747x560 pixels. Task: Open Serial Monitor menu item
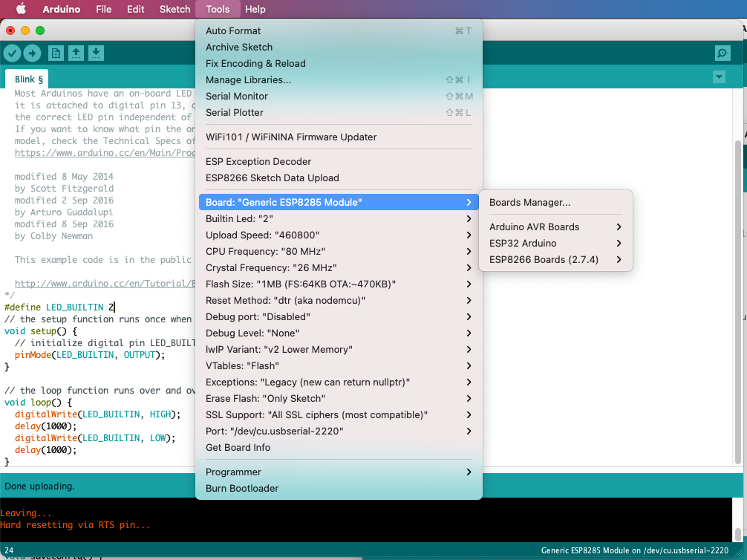[339, 97]
